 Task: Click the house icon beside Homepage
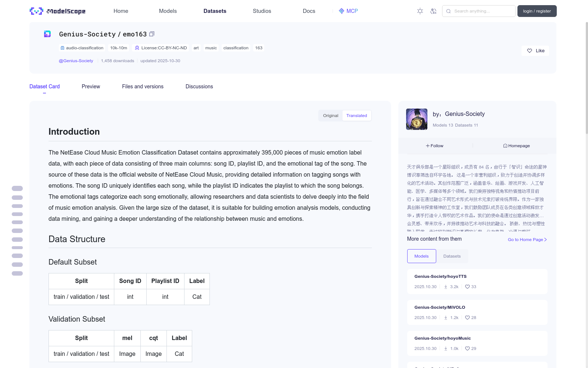[x=505, y=146]
